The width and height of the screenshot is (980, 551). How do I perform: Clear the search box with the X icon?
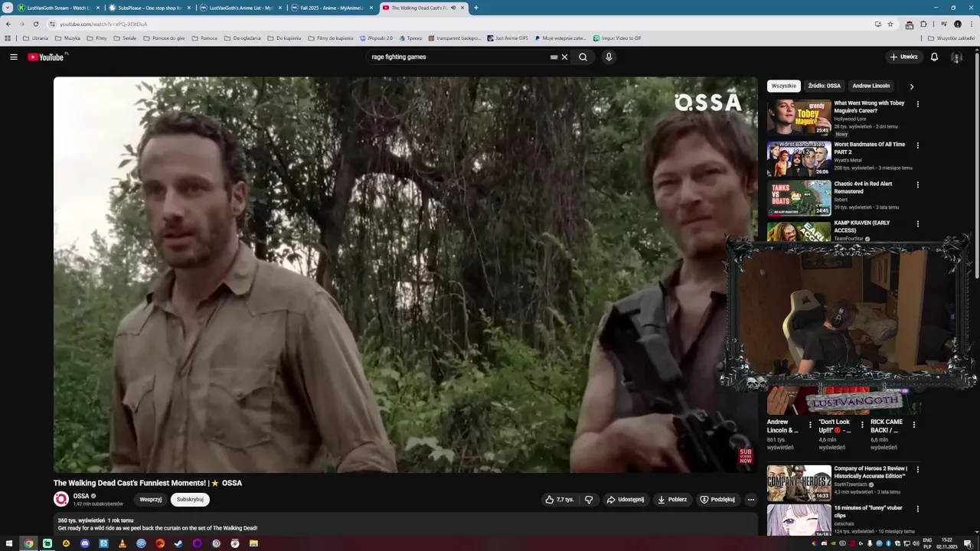[x=565, y=57]
